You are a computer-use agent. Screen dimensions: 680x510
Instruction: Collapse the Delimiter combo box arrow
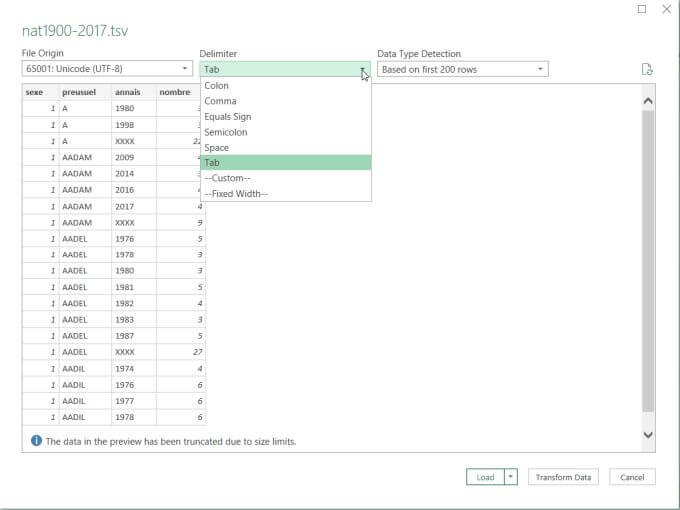[x=362, y=69]
